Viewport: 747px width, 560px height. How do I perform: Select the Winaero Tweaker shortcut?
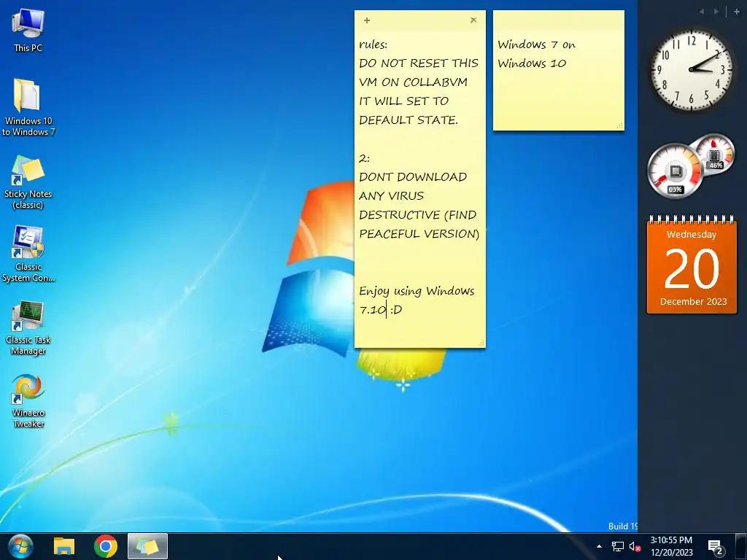pos(28,401)
